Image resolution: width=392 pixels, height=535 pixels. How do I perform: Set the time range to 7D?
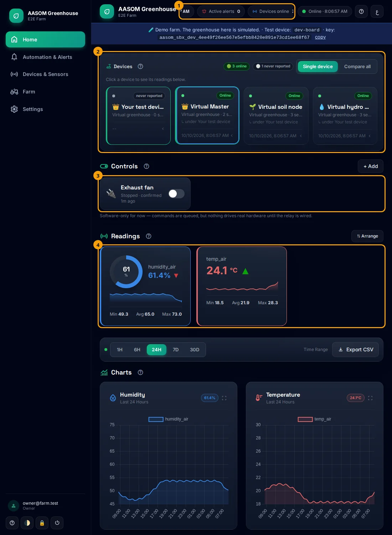click(176, 350)
